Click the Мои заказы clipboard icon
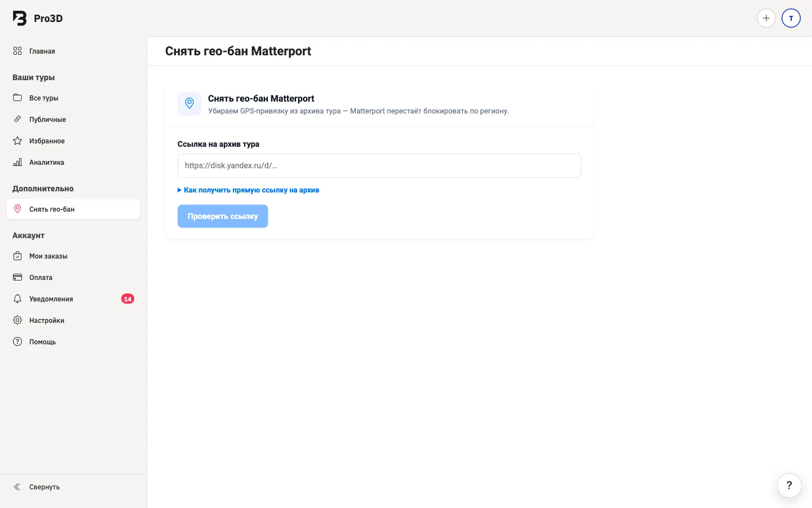The width and height of the screenshot is (812, 508). point(17,256)
